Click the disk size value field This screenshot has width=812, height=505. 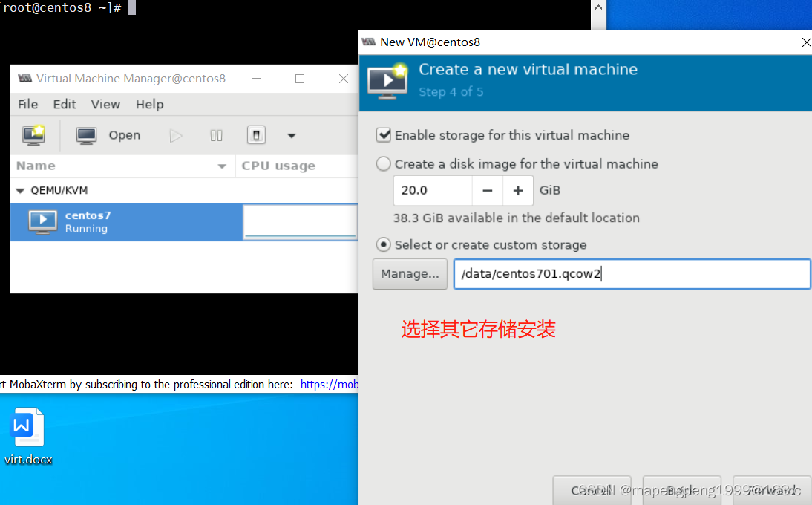click(x=433, y=191)
